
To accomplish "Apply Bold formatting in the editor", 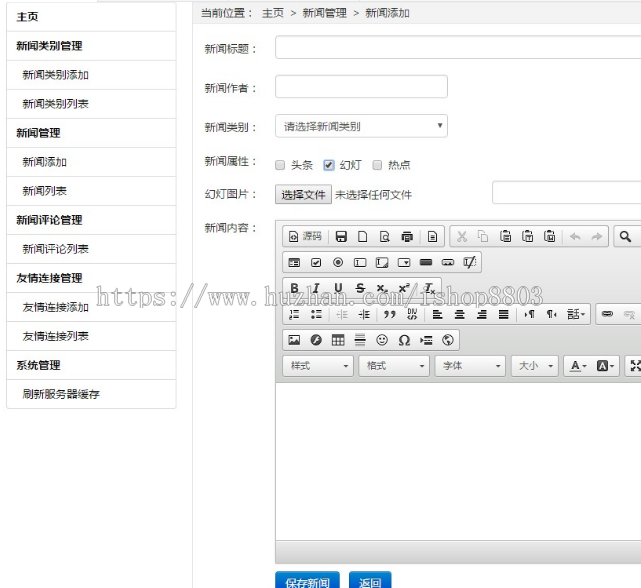I will tap(294, 289).
